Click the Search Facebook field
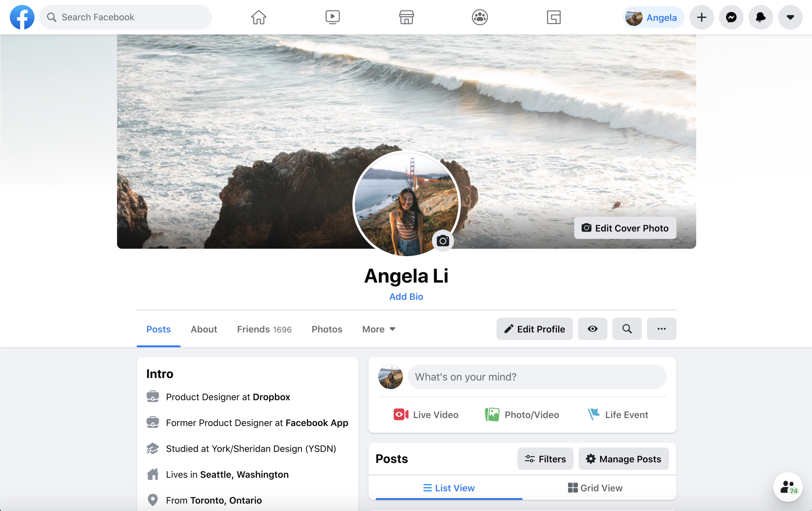812x511 pixels. pyautogui.click(x=126, y=17)
